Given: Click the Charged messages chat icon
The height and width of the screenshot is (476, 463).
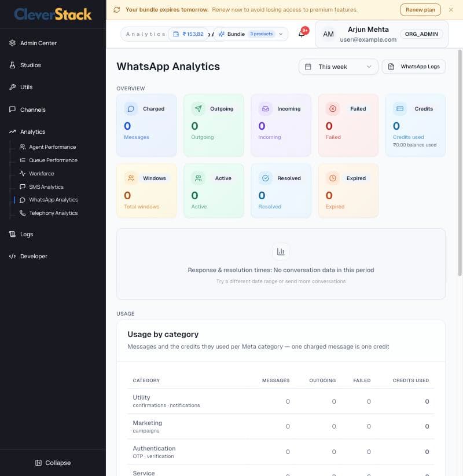Looking at the screenshot, I should [x=131, y=109].
